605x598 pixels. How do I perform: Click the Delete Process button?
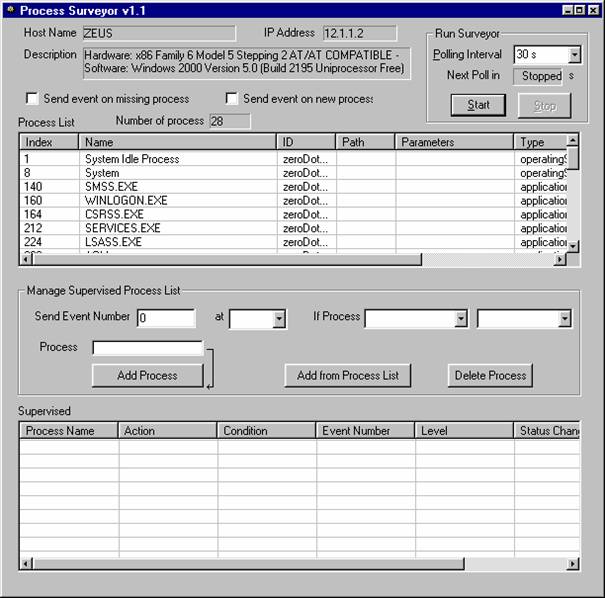(x=490, y=375)
